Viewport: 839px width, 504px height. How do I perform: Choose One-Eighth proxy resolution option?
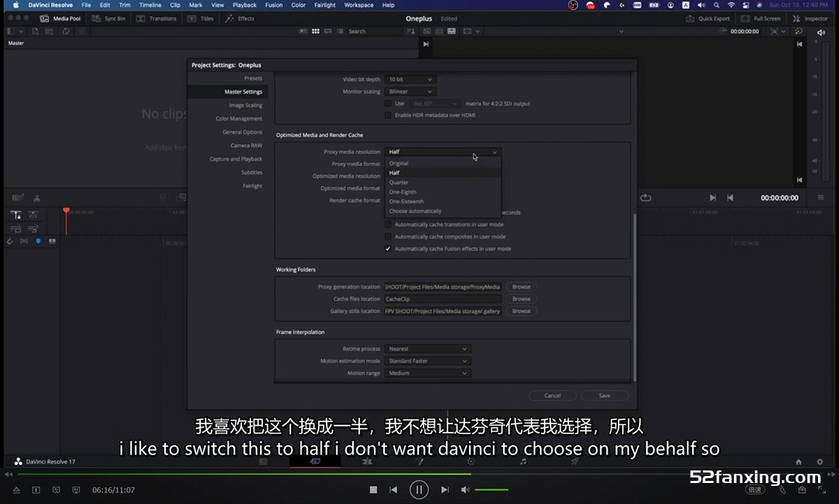(x=443, y=192)
